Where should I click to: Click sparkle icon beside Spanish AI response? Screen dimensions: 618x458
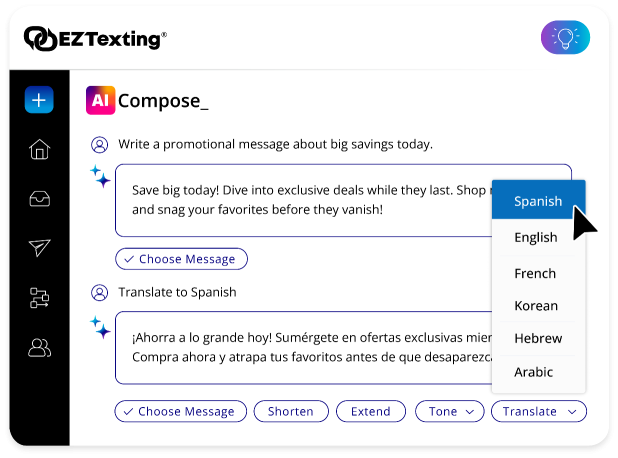coord(100,327)
